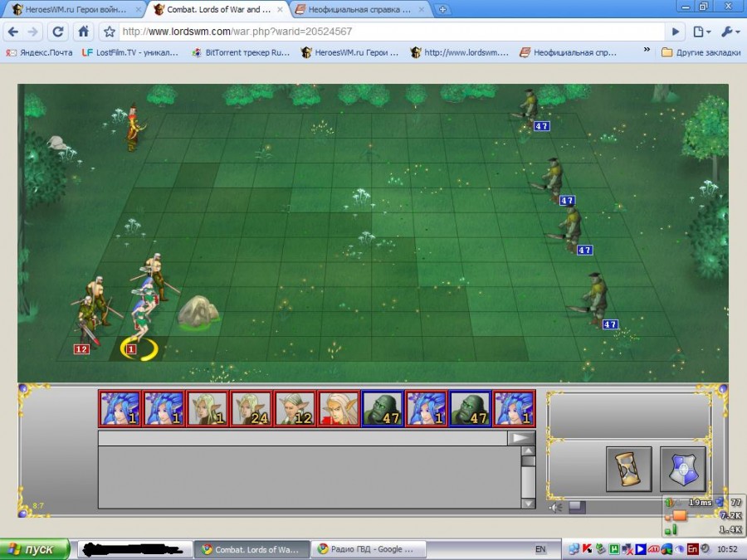Click the enemy hero standing at top-left of battlefield

point(134,128)
